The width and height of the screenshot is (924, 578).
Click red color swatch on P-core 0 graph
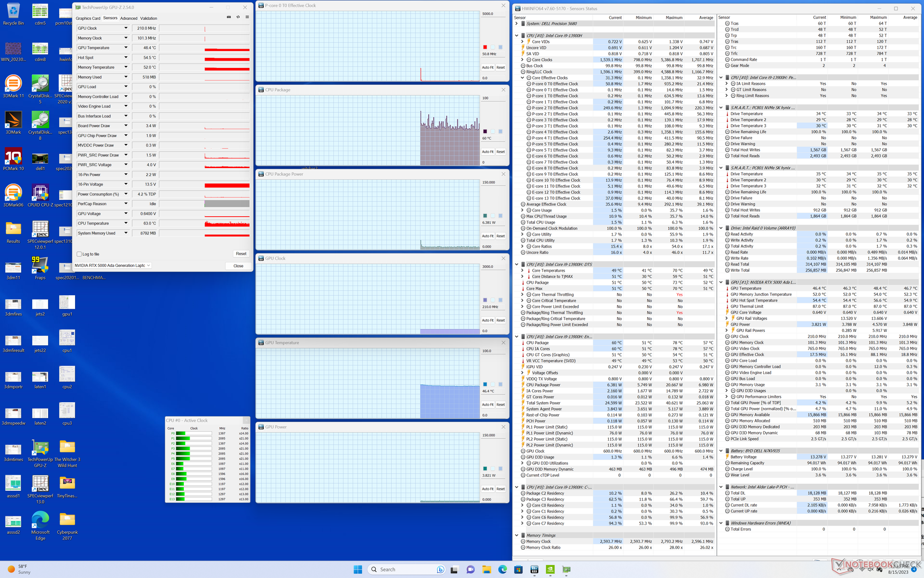(485, 47)
